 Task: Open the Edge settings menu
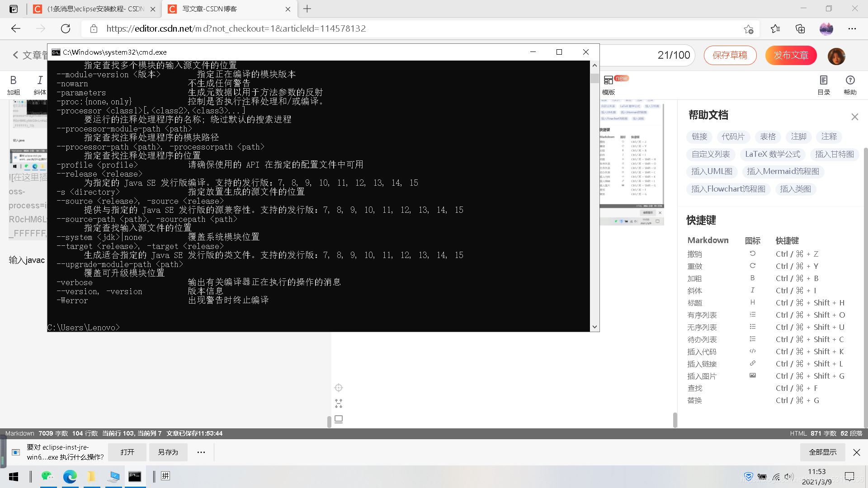pyautogui.click(x=852, y=28)
